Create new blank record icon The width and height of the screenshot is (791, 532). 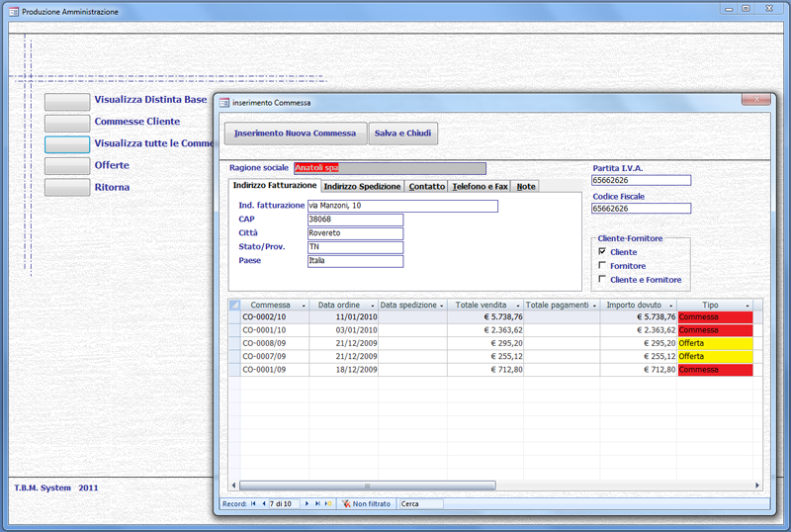point(328,503)
